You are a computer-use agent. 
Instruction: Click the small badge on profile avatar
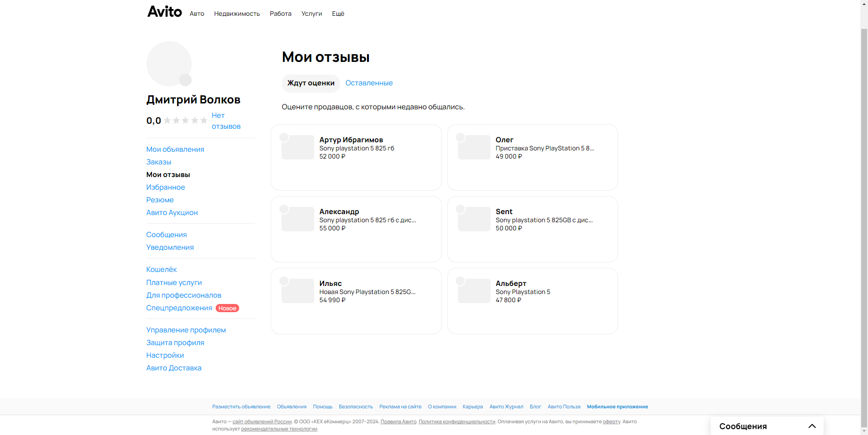pyautogui.click(x=185, y=80)
